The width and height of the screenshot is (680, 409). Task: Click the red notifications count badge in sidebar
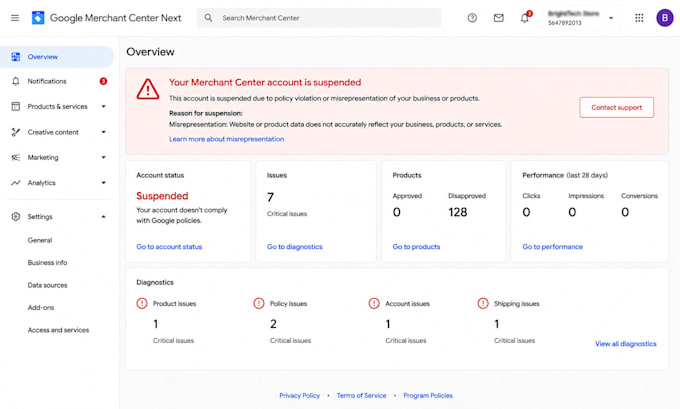pyautogui.click(x=103, y=81)
